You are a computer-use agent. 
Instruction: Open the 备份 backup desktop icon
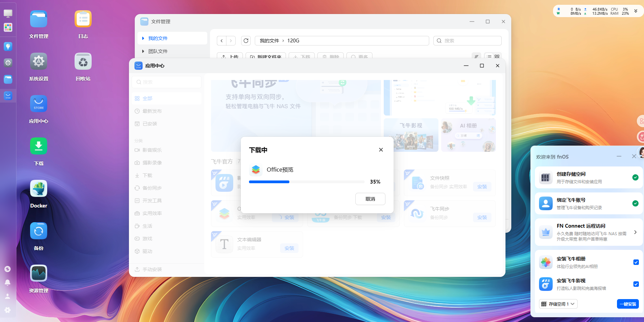tap(39, 231)
